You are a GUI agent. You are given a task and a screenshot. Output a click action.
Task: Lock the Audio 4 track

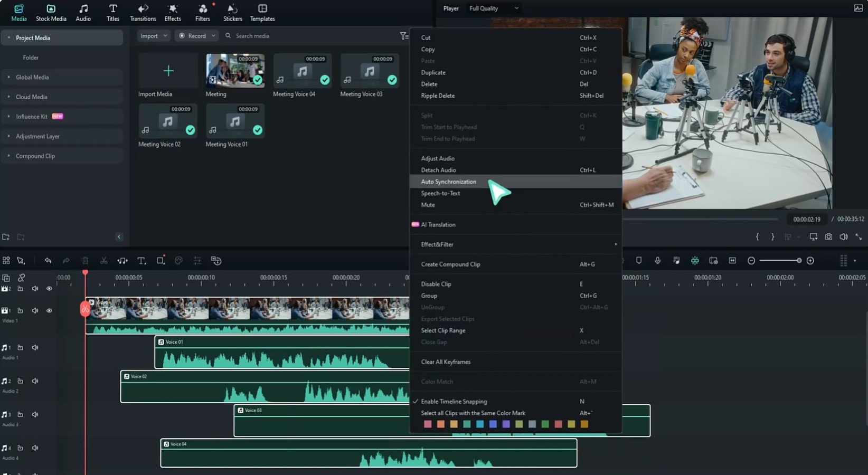(20, 448)
